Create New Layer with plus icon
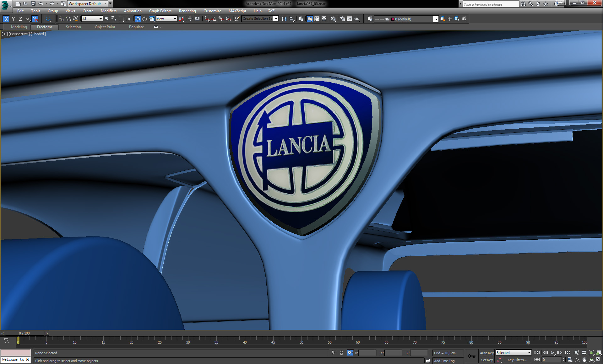The height and width of the screenshot is (364, 603). point(449,19)
